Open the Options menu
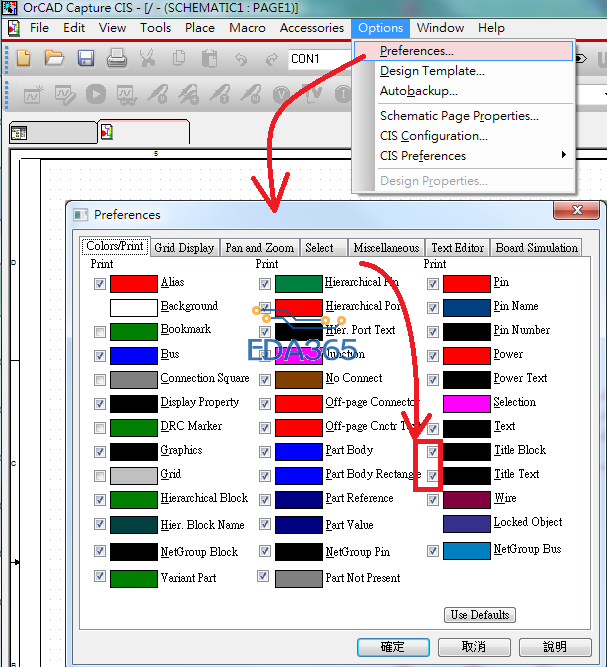The image size is (607, 667). [380, 28]
